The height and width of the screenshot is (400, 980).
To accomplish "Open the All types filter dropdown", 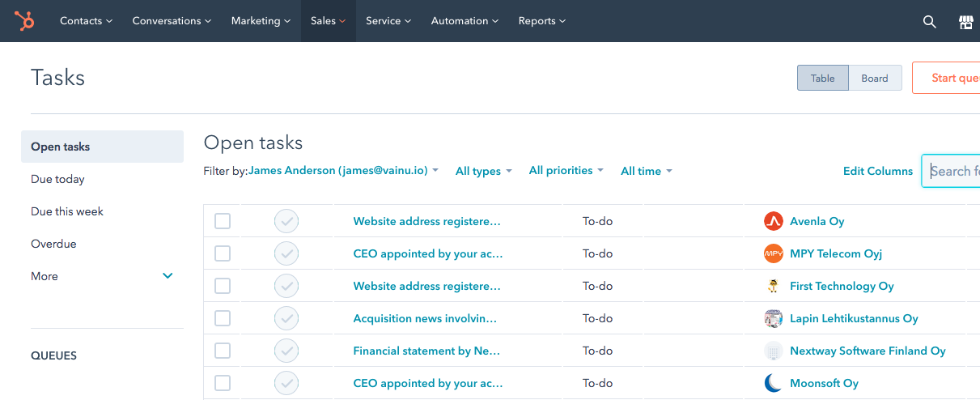I will tap(483, 171).
